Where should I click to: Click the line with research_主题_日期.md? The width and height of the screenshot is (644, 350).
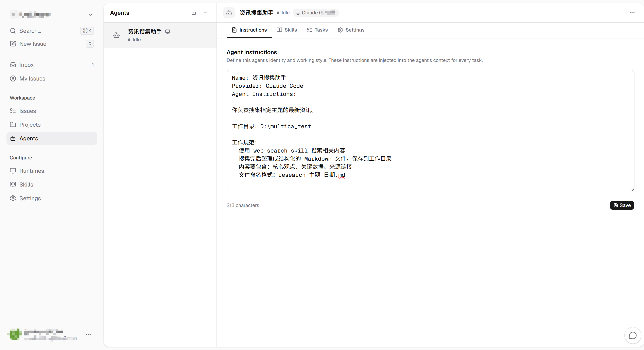tap(289, 175)
